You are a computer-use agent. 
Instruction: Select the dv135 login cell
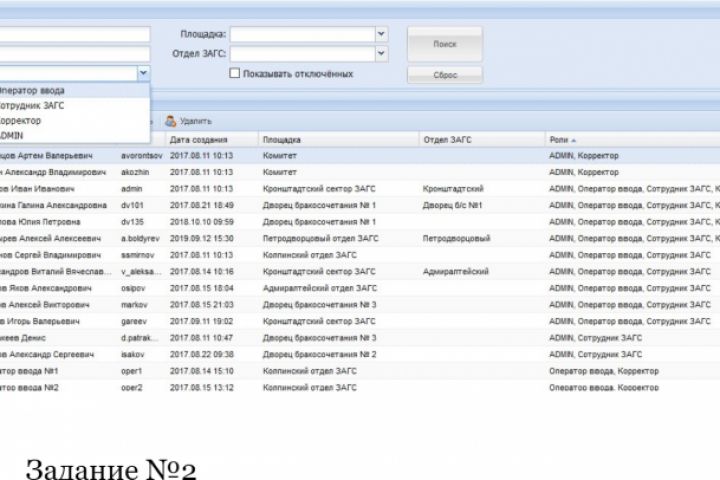click(132, 222)
